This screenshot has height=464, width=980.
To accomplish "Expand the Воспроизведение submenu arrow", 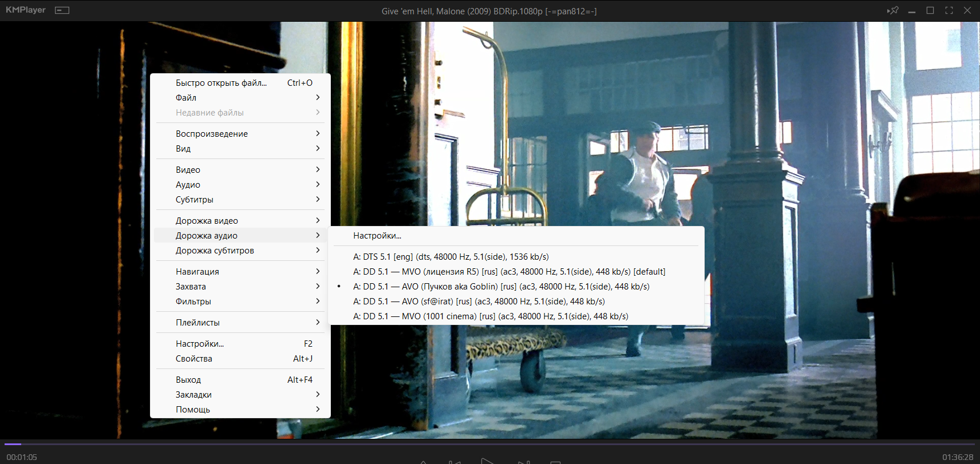I will [x=318, y=134].
